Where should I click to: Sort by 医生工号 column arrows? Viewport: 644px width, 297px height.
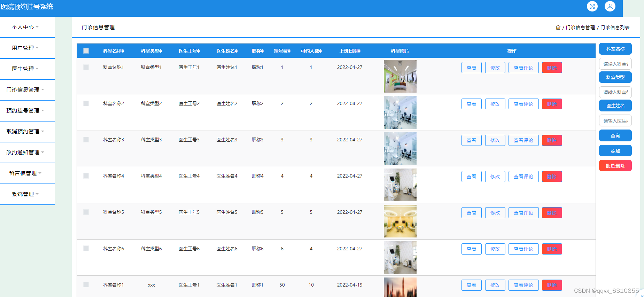(199, 51)
